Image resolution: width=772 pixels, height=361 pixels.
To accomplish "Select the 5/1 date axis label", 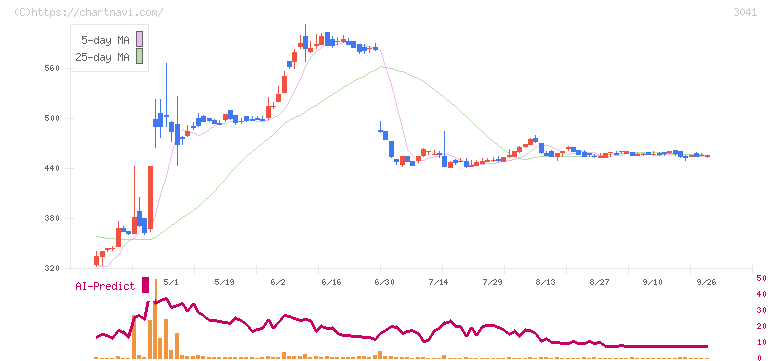I will click(170, 283).
